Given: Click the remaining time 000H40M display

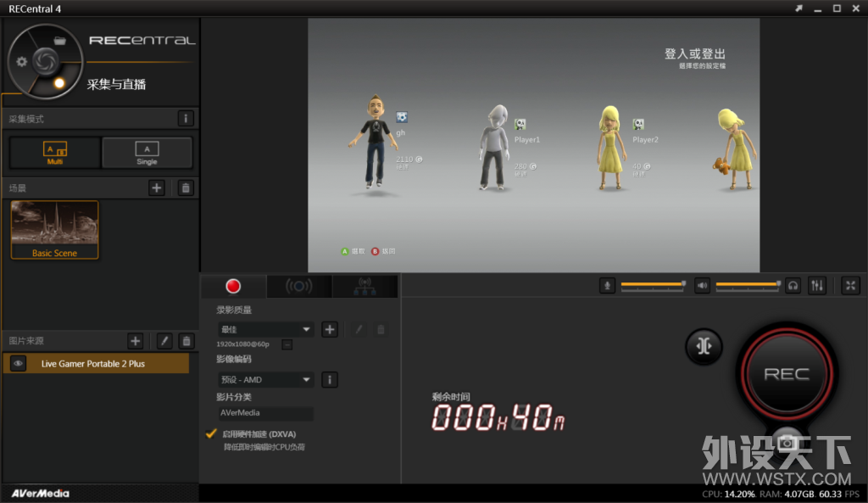Looking at the screenshot, I should pyautogui.click(x=498, y=417).
